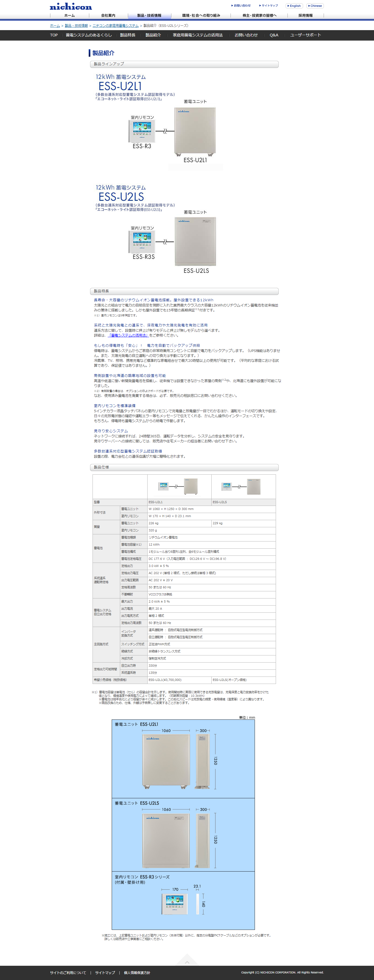Click the 3.0 kW ± 5 % rated output cell

pyautogui.click(x=212, y=566)
